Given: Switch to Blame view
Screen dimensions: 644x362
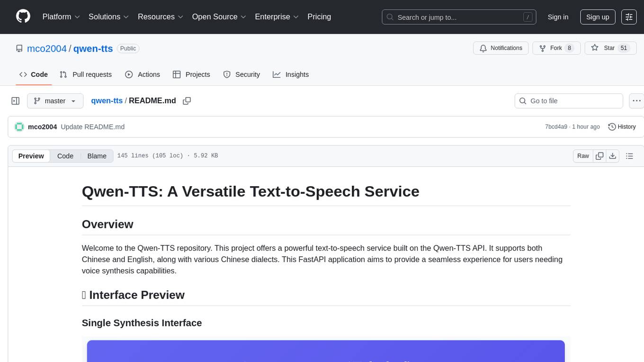Looking at the screenshot, I should [97, 156].
